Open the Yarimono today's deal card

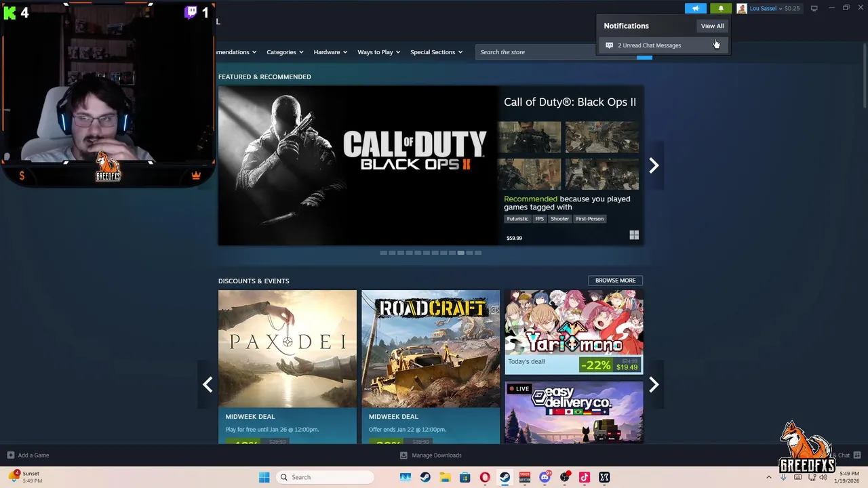click(x=574, y=332)
